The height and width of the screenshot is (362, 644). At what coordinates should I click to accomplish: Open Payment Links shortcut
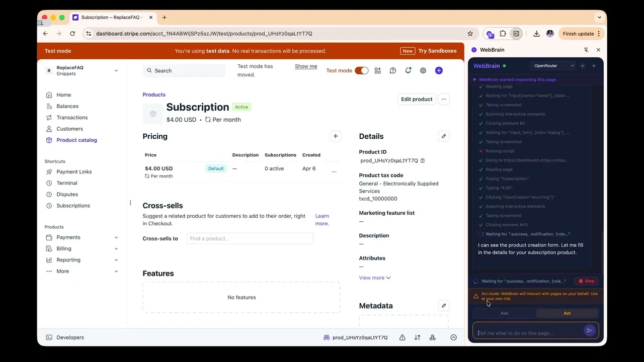[x=74, y=172]
